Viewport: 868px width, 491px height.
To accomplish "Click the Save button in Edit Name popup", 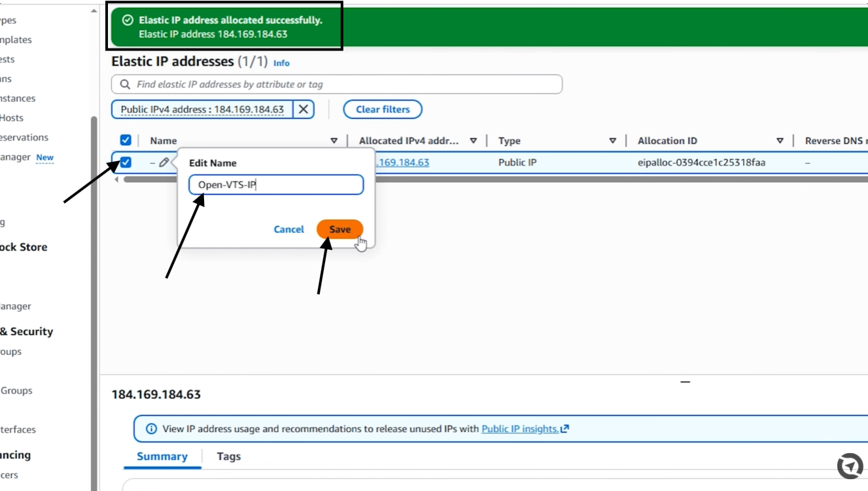I will tap(339, 229).
